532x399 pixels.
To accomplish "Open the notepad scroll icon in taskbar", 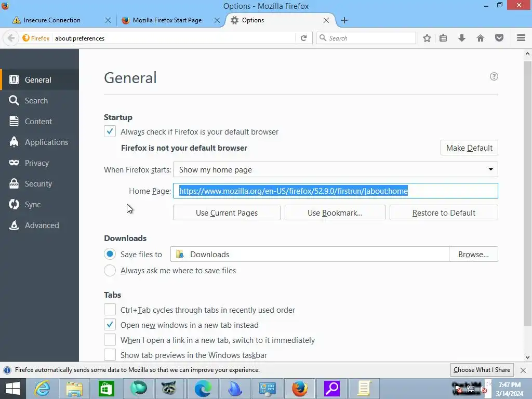I will coord(364,389).
